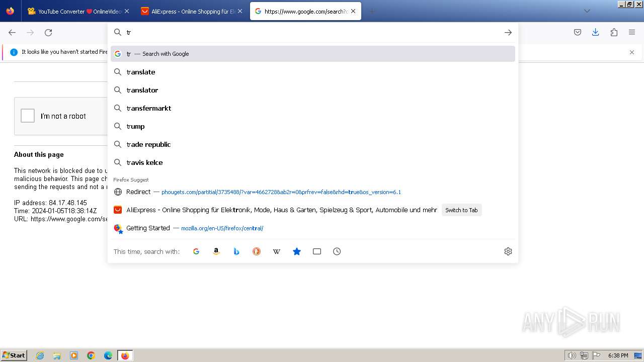Open Windows Explorer folder in taskbar
This screenshot has height=362, width=644.
57,355
